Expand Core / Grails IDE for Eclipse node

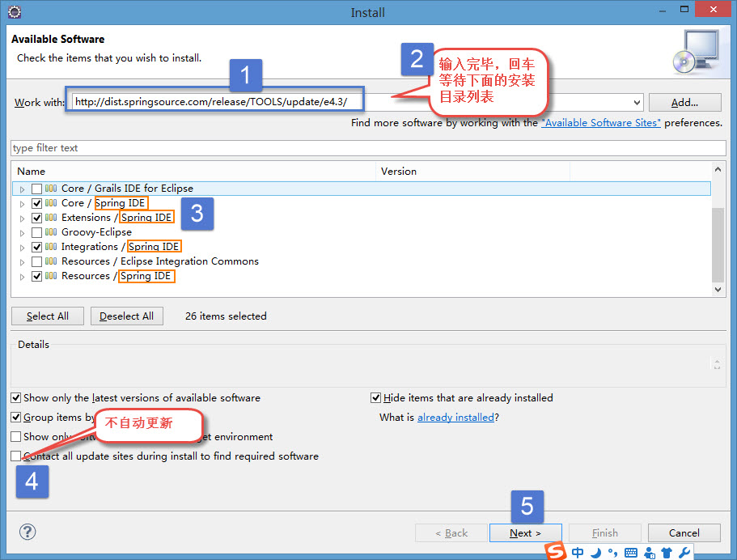click(22, 189)
